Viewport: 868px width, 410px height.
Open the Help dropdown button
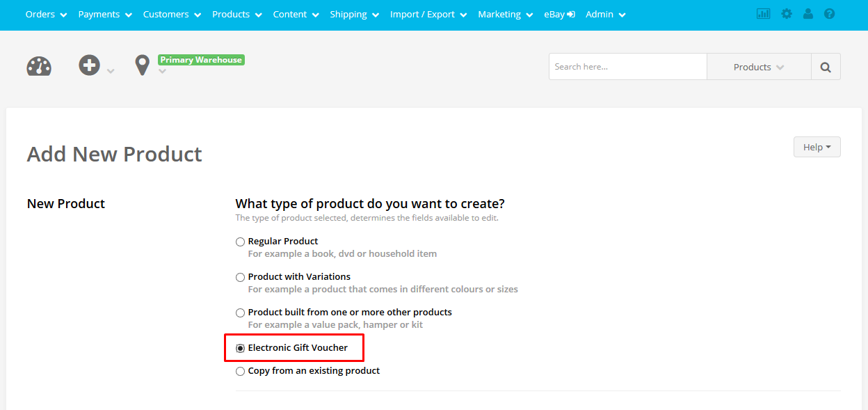[817, 147]
